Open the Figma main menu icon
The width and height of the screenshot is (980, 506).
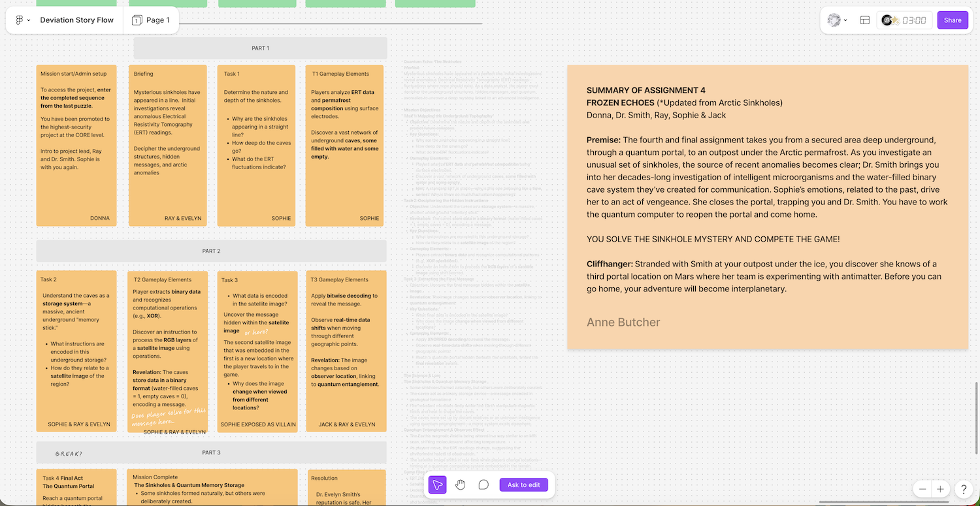[x=19, y=20]
